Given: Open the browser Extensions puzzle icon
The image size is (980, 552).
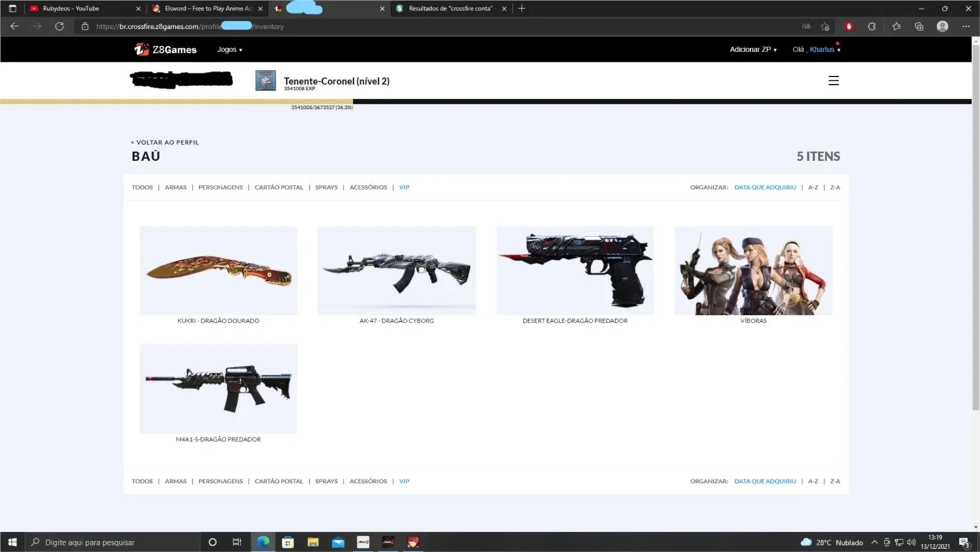Looking at the screenshot, I should click(x=872, y=26).
